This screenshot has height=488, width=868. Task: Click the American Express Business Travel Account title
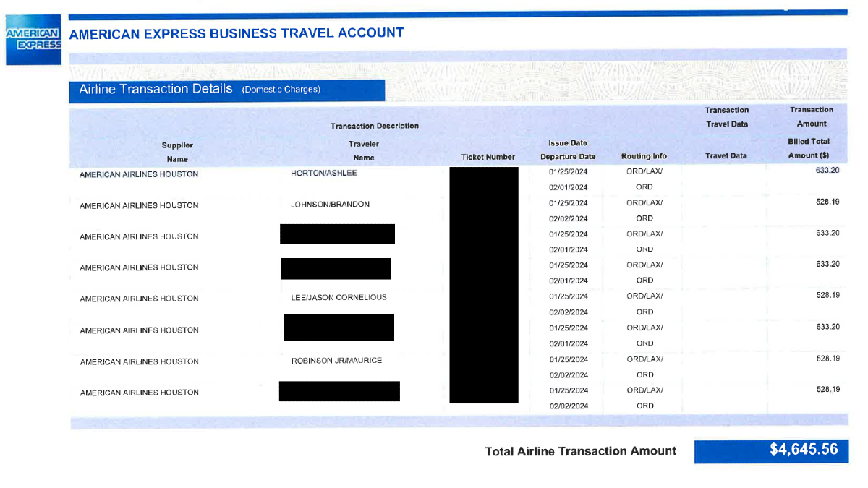point(237,33)
